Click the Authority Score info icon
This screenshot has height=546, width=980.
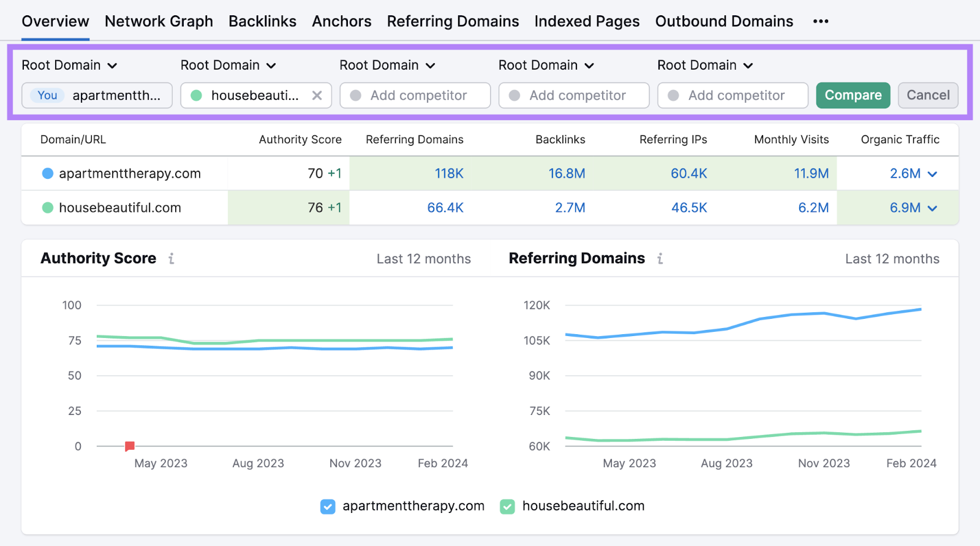pos(171,258)
